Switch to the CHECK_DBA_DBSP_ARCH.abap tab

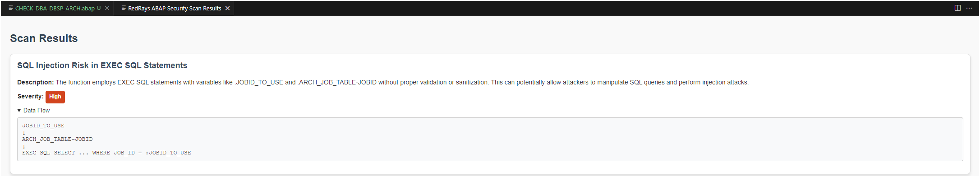(x=55, y=8)
